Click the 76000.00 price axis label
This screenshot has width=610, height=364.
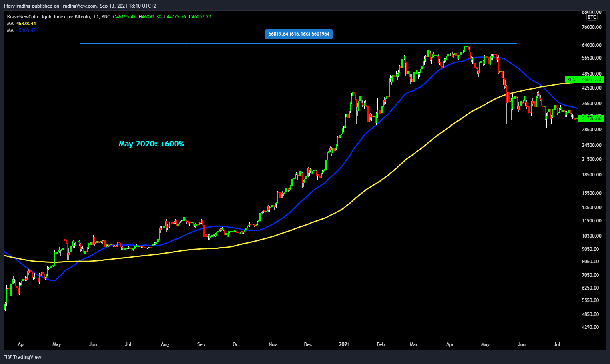point(592,27)
